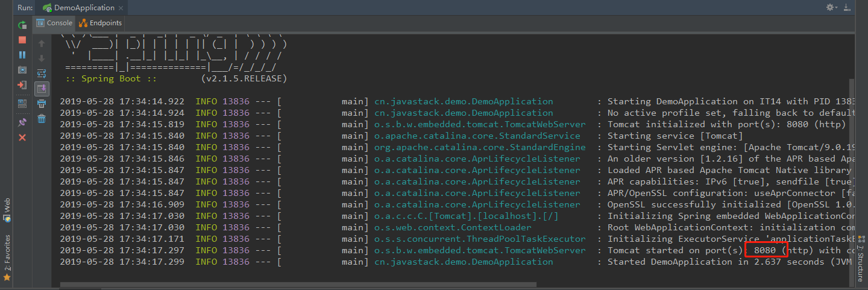Viewport: 868px width, 290px height.
Task: Restore layout icon in left run toolbar
Action: [x=22, y=104]
